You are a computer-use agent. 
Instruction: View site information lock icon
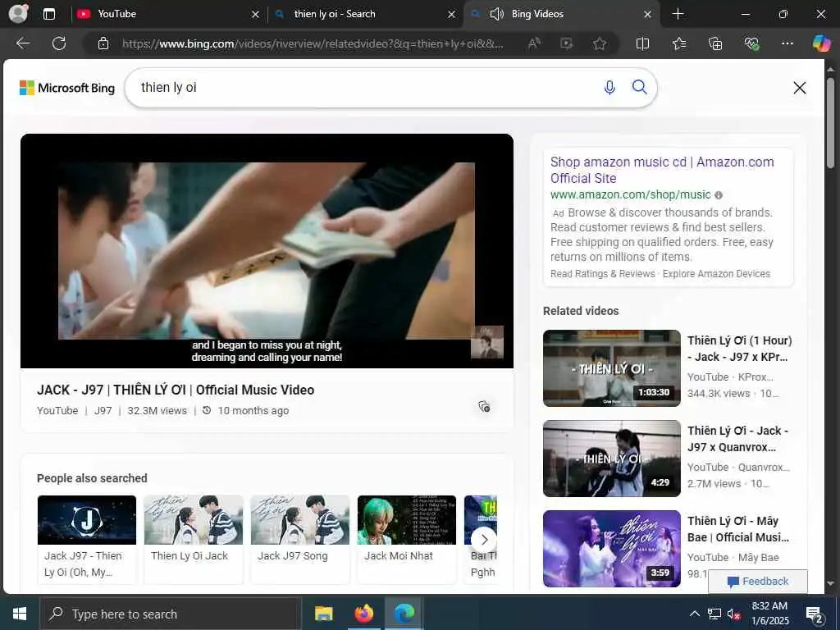point(103,43)
